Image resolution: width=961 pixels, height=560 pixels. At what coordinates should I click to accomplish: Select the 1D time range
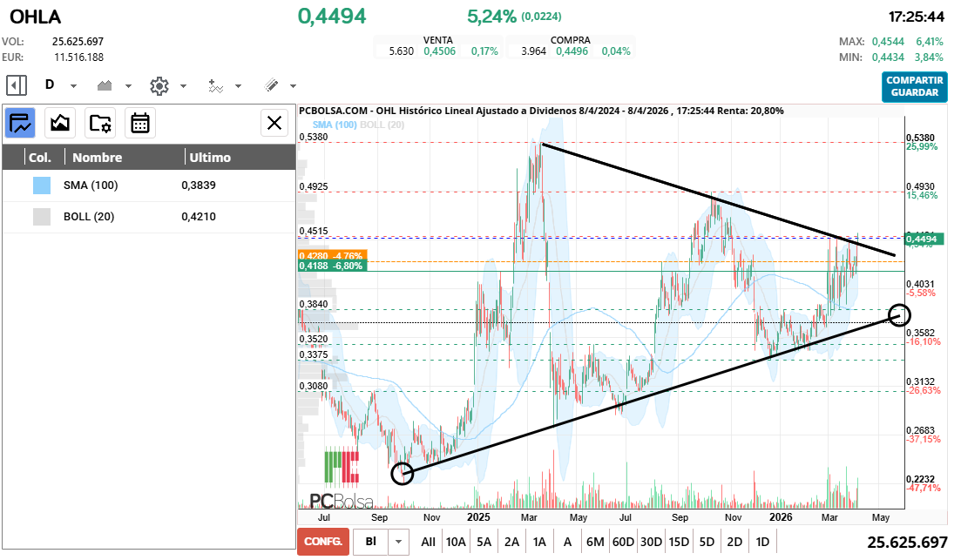coord(762,543)
